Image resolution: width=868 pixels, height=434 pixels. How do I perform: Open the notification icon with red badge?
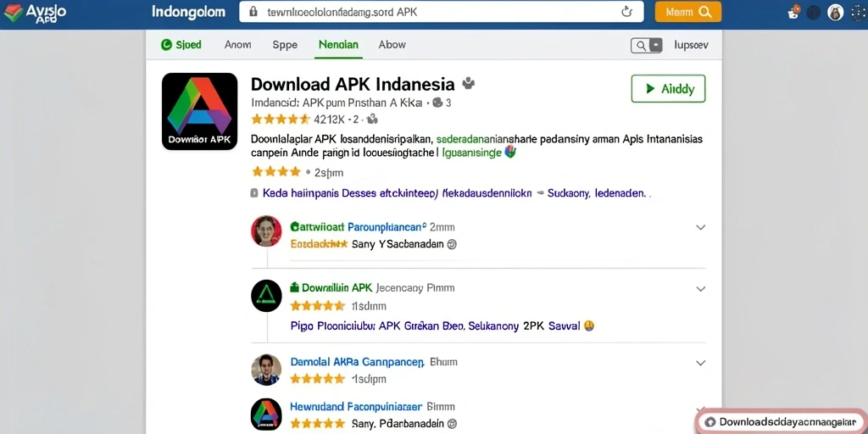point(793,12)
